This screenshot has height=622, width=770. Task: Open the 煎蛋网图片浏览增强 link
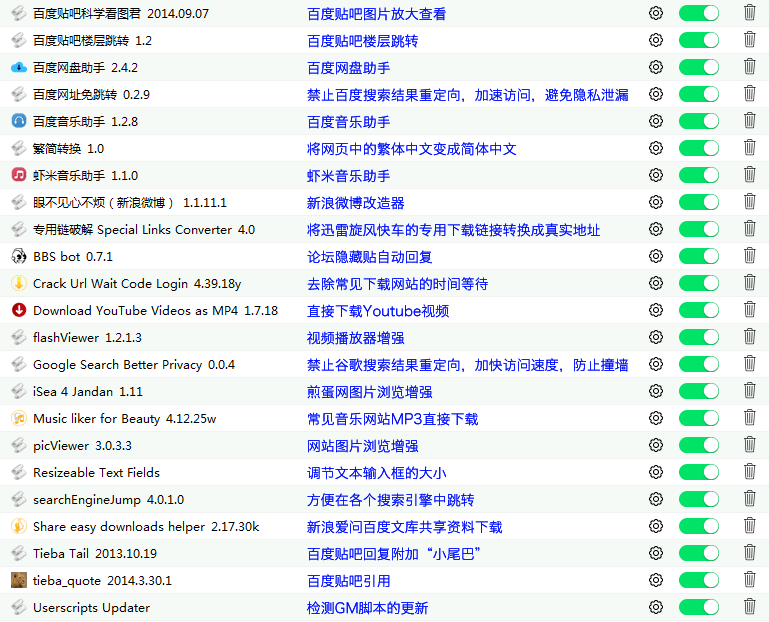pos(369,392)
